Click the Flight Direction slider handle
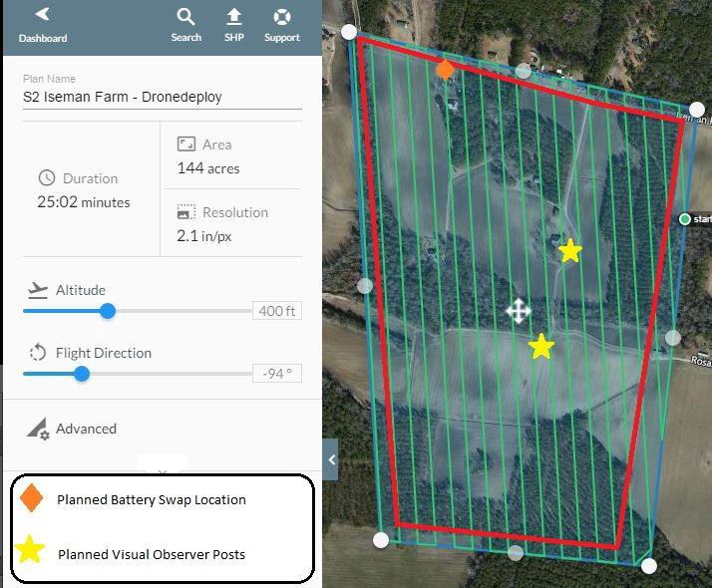712x588 pixels. (82, 374)
